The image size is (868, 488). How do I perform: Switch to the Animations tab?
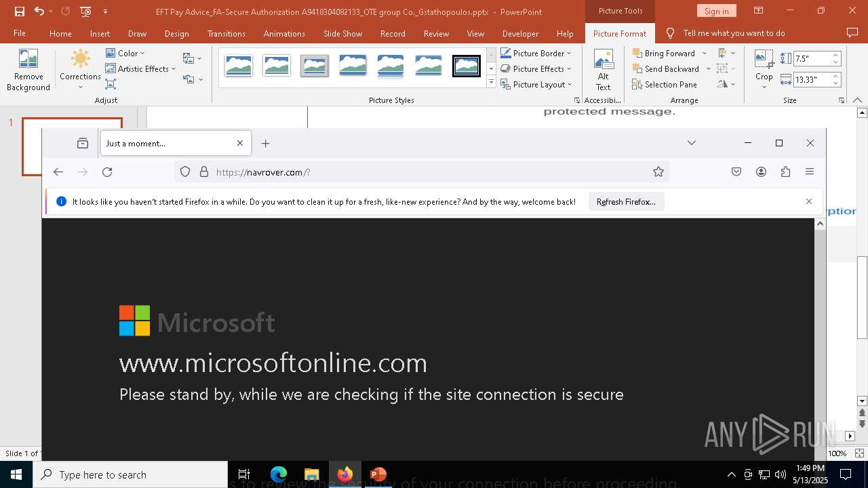[284, 33]
